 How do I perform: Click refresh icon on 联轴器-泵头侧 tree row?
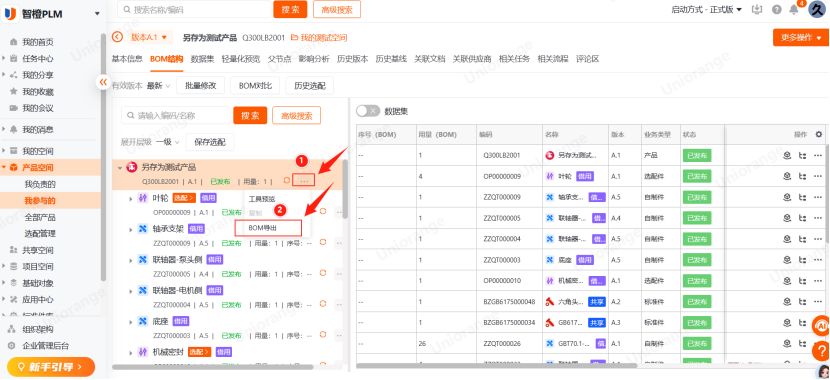[322, 274]
